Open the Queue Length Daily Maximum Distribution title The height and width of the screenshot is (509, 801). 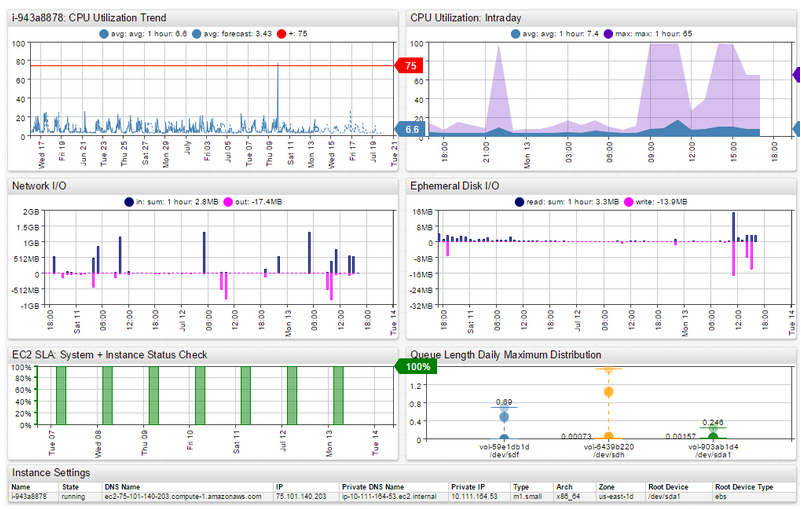tap(505, 354)
